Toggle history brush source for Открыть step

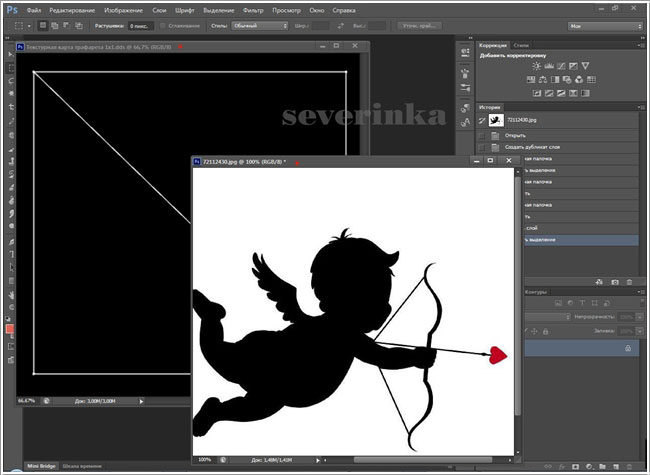(x=481, y=133)
